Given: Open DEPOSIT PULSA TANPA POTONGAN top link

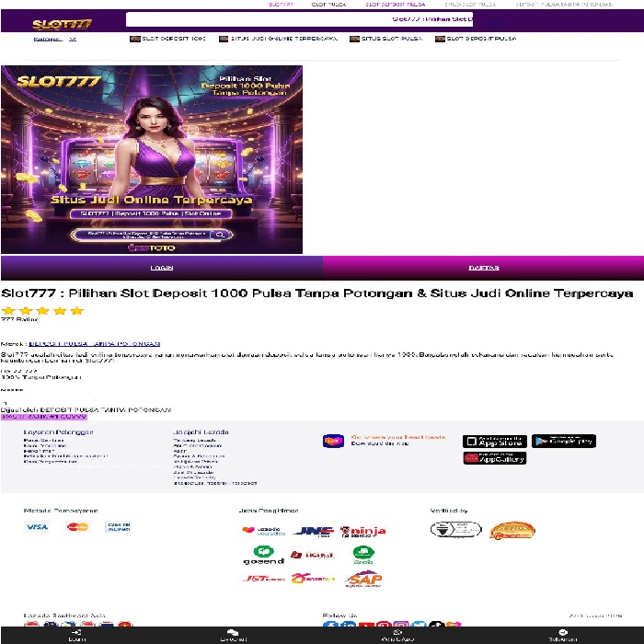Looking at the screenshot, I should 564,5.
